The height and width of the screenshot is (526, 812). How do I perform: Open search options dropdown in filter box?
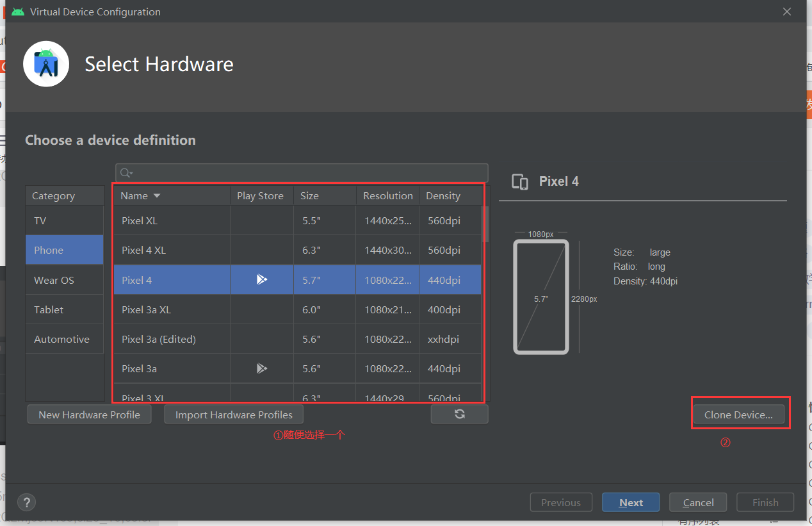pyautogui.click(x=131, y=174)
